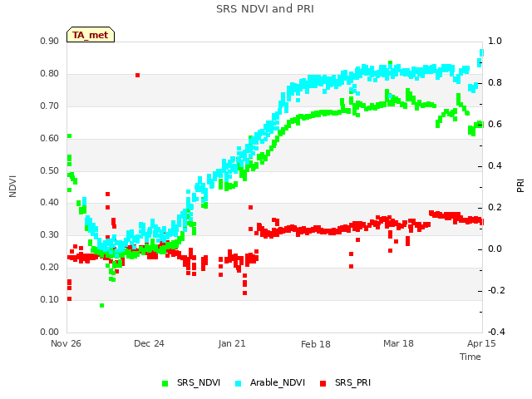The image size is (532, 399).
Task: Click the NDVI left axis title
Action: click(12, 186)
